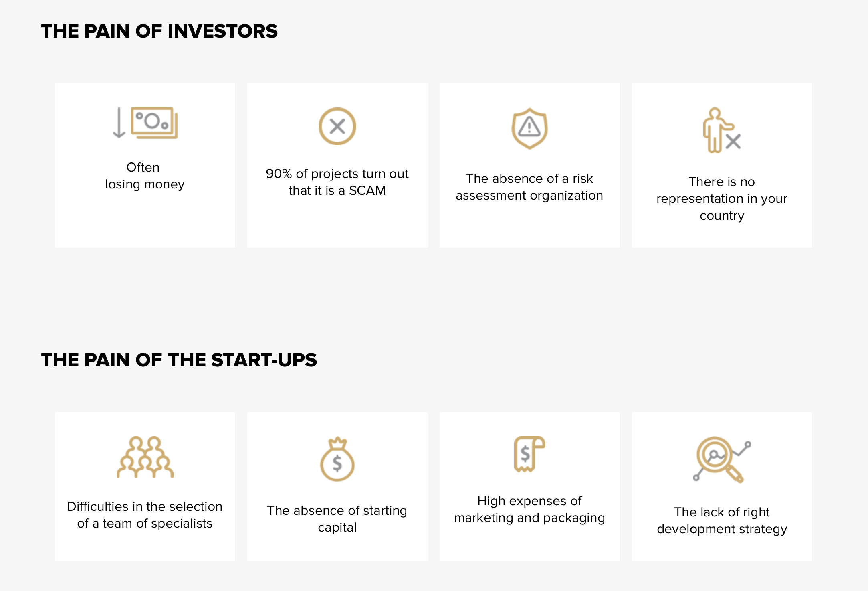This screenshot has width=868, height=591.
Task: Click the warning shield risk icon
Action: [529, 128]
